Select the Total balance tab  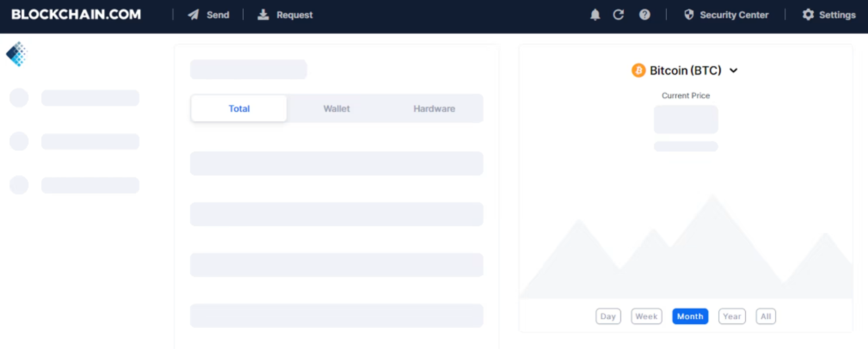pos(239,108)
